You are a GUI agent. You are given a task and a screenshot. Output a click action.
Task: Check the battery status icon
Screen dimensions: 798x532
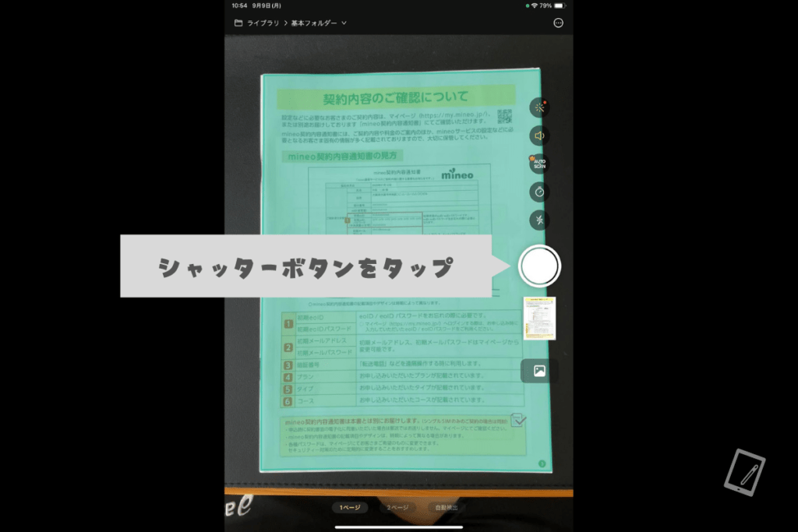click(x=560, y=5)
